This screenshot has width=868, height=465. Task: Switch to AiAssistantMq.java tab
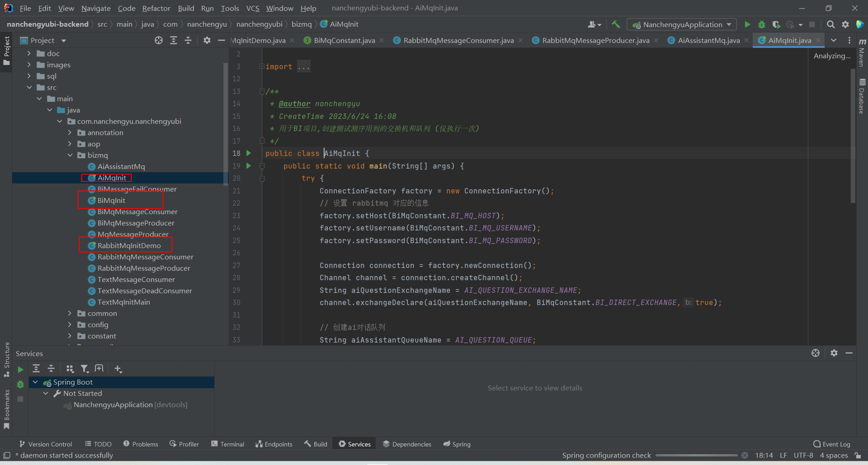[x=708, y=40]
